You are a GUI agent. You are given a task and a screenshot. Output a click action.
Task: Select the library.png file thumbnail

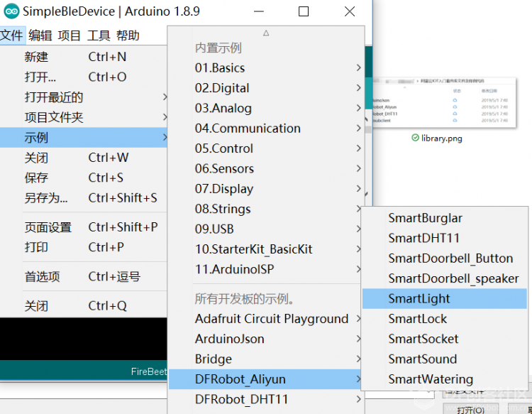point(444,102)
